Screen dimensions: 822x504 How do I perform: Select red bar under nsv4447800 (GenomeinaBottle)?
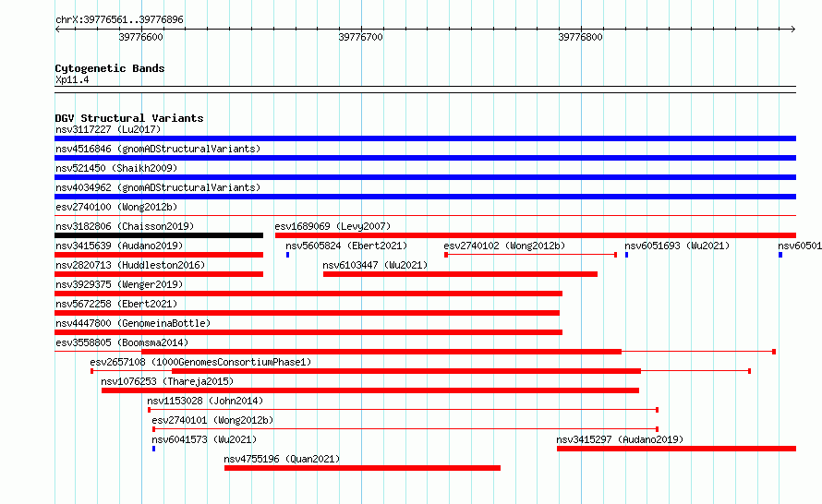pos(308,332)
